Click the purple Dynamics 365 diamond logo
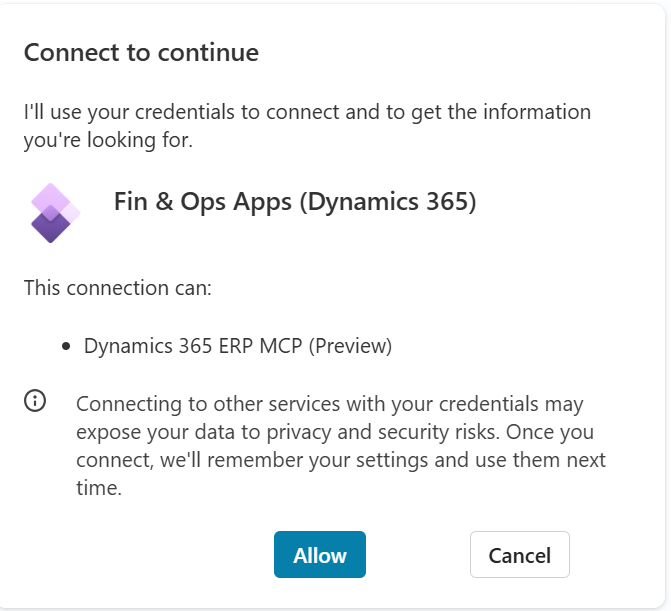Viewport: 671px width, 611px height. [55, 212]
